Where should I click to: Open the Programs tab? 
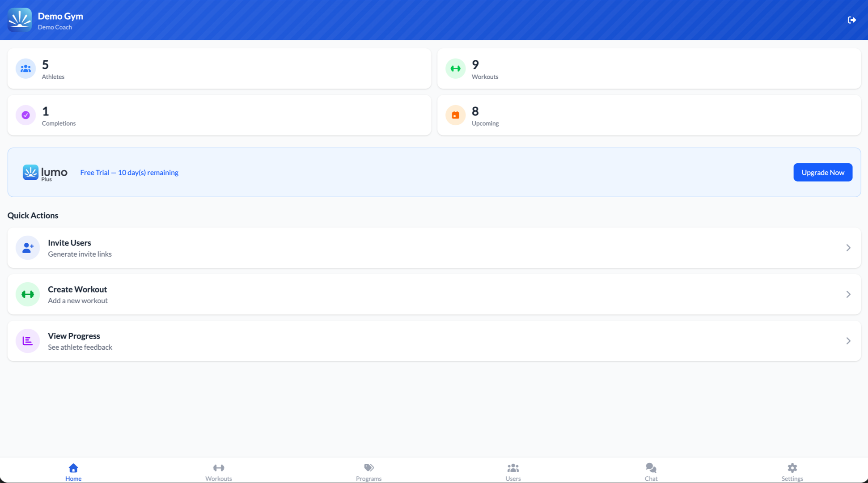(368, 471)
